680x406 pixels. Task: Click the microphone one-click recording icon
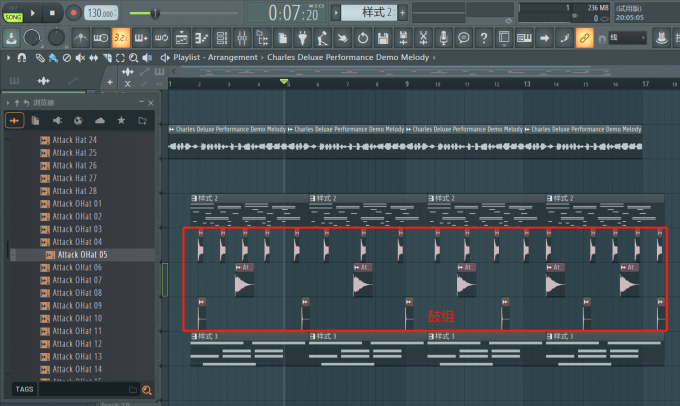click(444, 38)
